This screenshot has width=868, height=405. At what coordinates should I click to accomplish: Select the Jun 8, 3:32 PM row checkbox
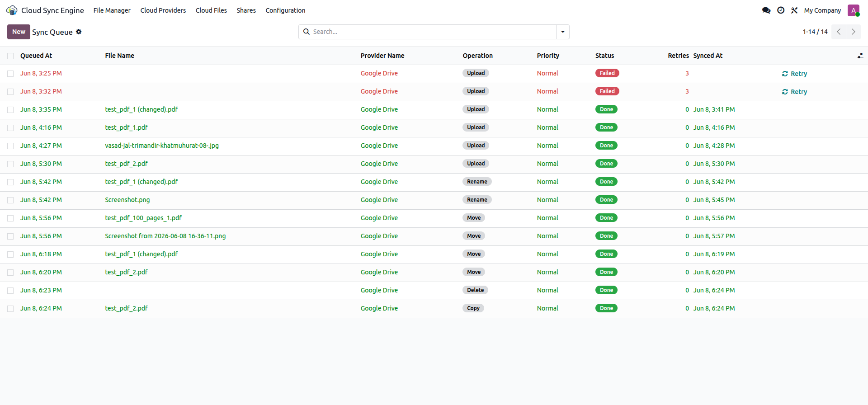tap(10, 92)
